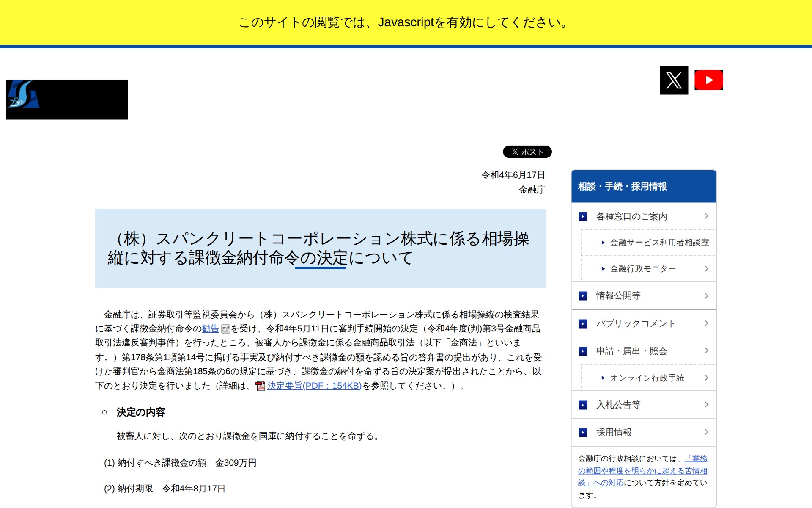Open 金融サービス利用者相談室 submenu item

[659, 243]
